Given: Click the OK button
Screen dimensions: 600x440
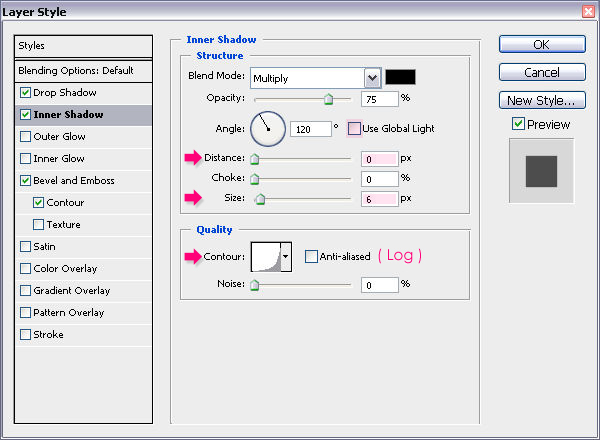Looking at the screenshot, I should (x=541, y=45).
